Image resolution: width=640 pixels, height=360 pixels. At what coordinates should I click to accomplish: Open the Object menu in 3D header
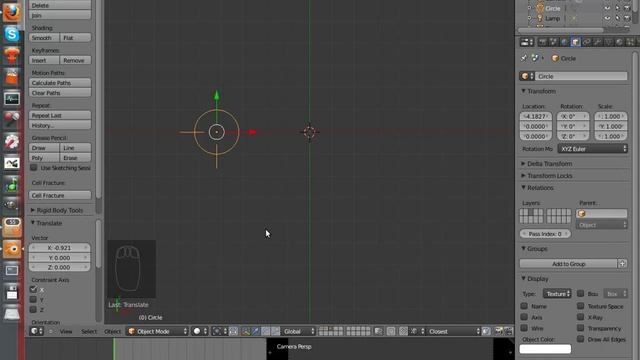click(x=112, y=331)
